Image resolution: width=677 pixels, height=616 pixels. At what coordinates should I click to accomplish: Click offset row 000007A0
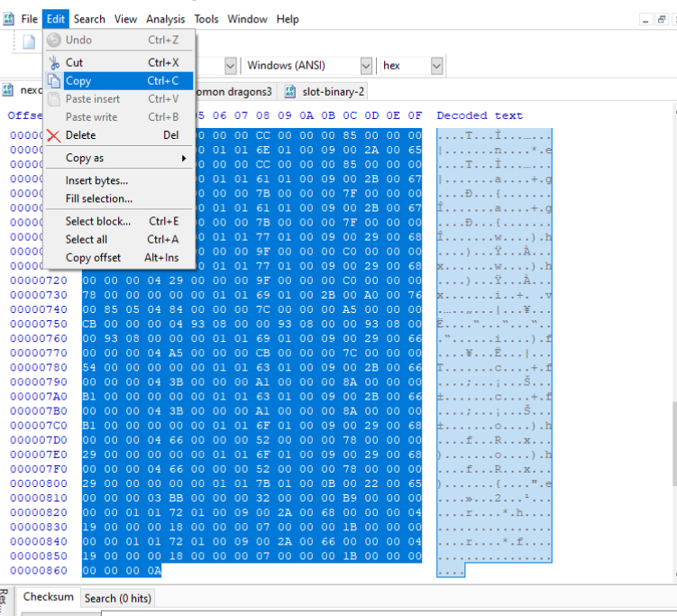click(x=39, y=397)
